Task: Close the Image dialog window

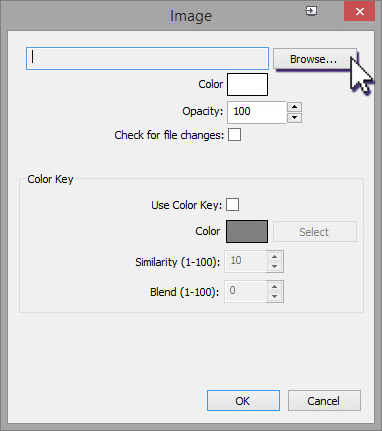Action: pos(359,12)
